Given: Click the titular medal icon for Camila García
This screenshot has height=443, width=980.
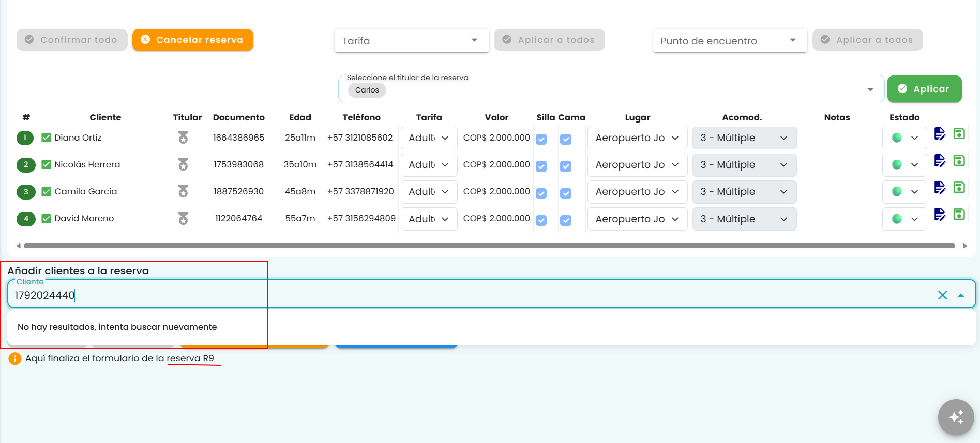Looking at the screenshot, I should click(183, 191).
